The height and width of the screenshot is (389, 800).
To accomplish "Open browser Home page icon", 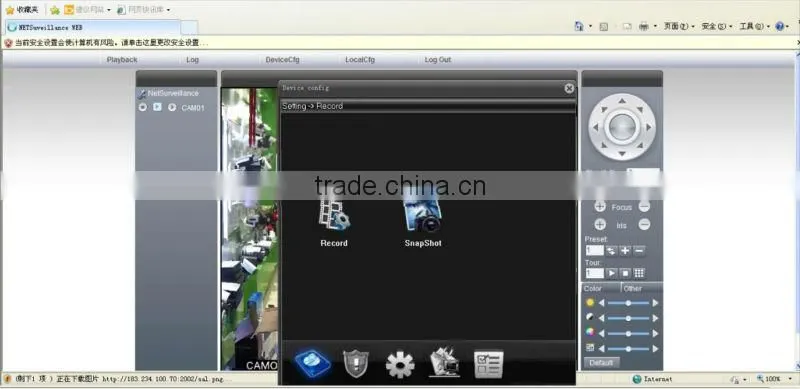I will (x=579, y=26).
